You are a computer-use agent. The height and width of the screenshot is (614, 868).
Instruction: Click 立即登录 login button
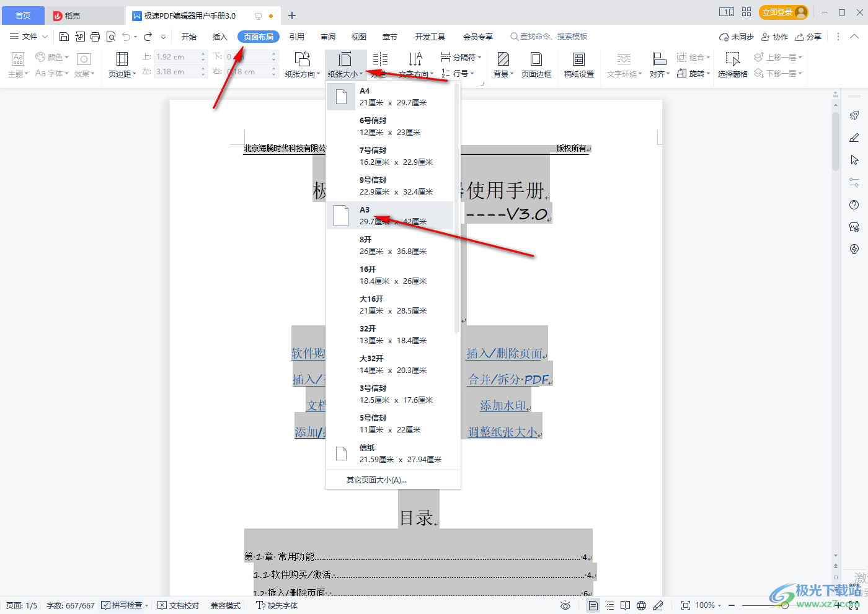[784, 12]
